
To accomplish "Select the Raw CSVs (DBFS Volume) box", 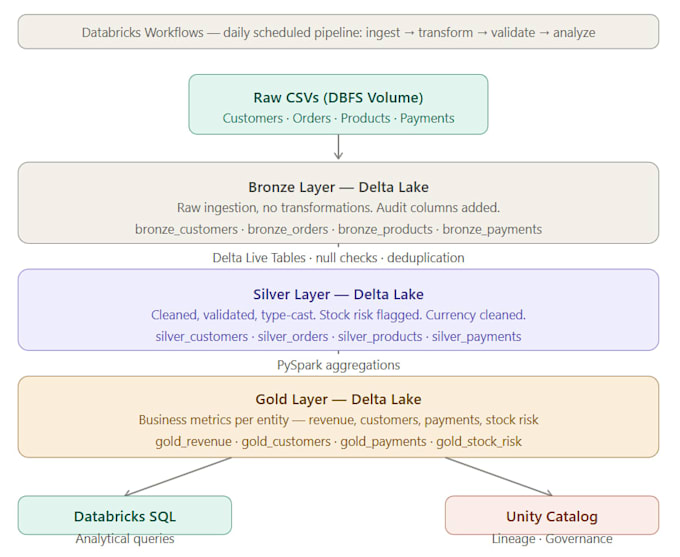I will 338,104.
